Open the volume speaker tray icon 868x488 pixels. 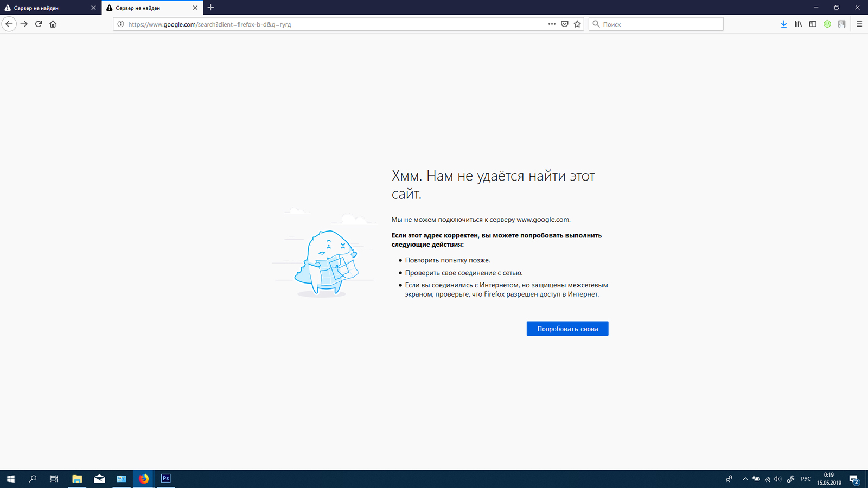coord(777,479)
